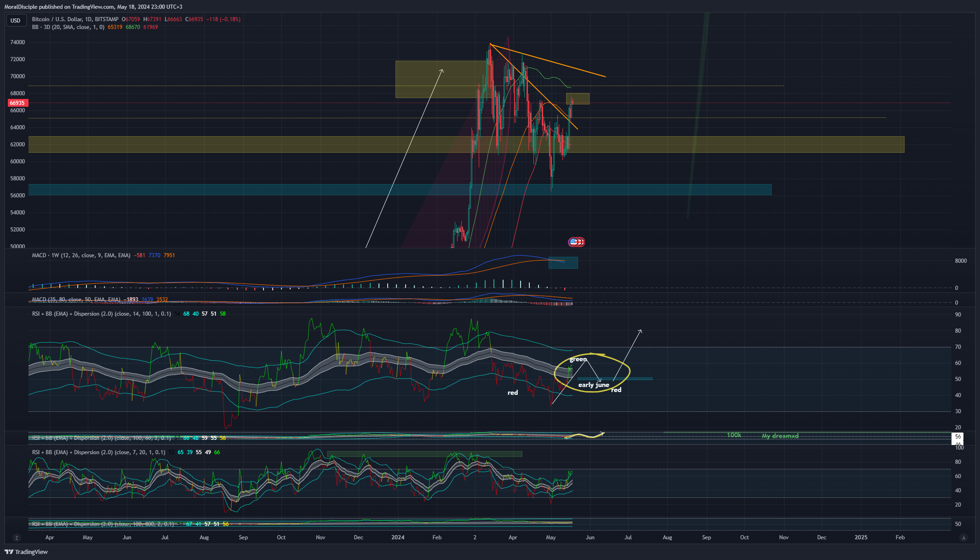Select the Bitcoin / U.S. Dollar symbol legend
This screenshot has width=980, height=560.
tap(75, 19)
